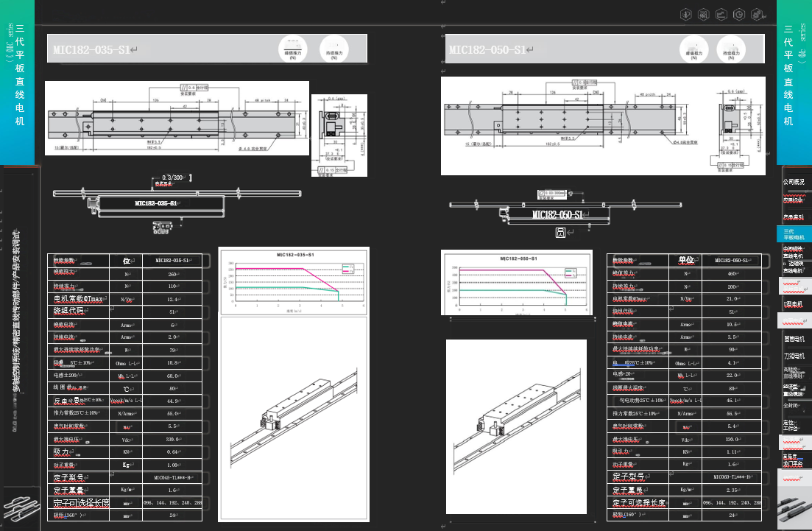812x531 pixels.
Task: Click the left vertical 三代平板直线电机 banner
Action: tap(17, 82)
